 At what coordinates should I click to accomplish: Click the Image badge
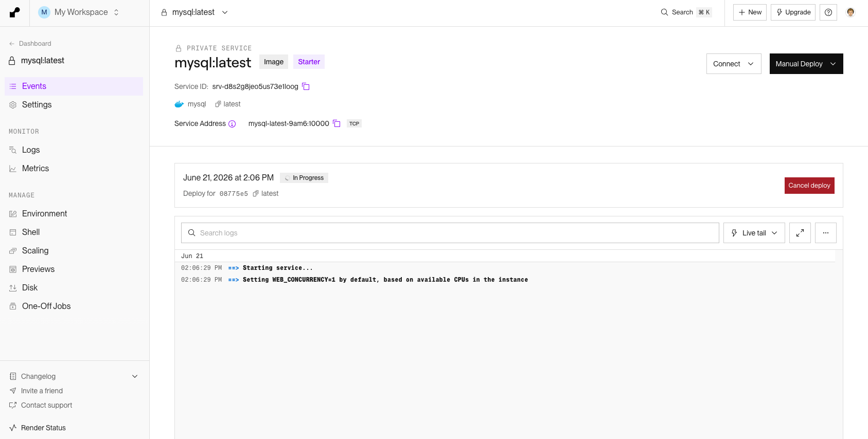[274, 62]
